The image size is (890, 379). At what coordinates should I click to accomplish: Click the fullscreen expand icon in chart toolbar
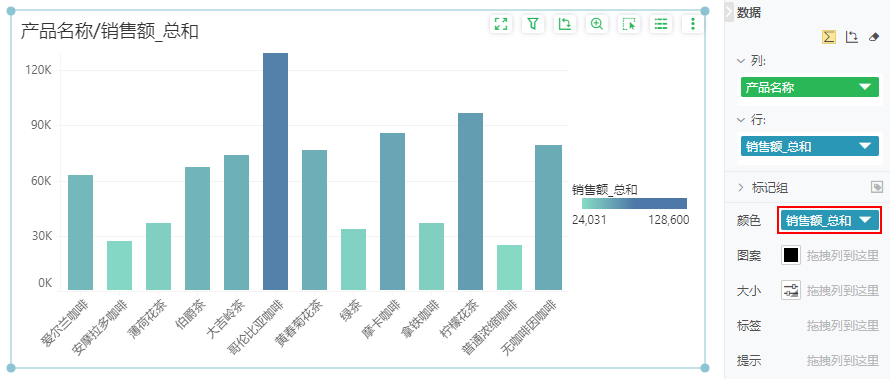coord(501,24)
